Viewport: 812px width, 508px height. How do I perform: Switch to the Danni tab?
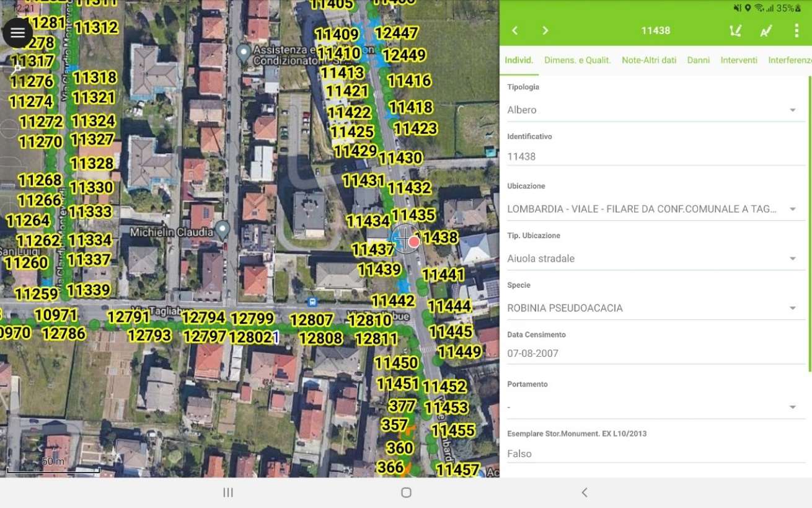[698, 60]
